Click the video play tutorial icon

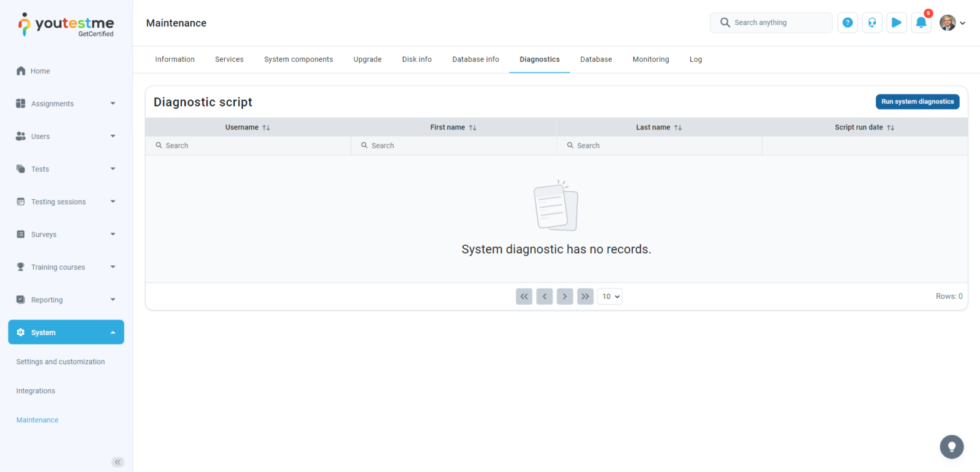pos(896,23)
